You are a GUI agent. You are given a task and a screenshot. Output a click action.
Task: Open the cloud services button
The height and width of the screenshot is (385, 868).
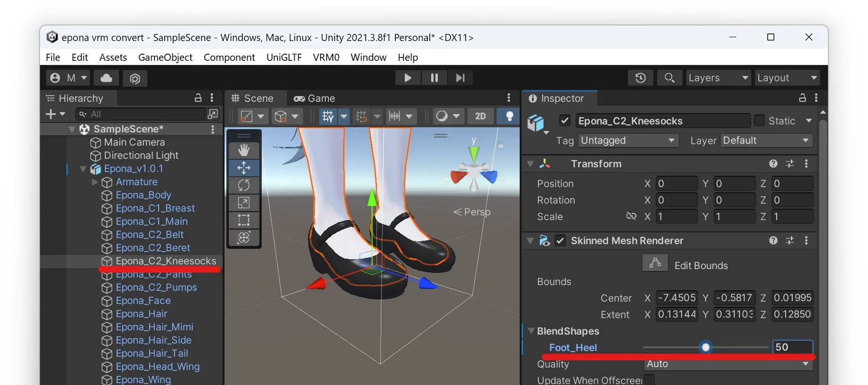[x=106, y=78]
